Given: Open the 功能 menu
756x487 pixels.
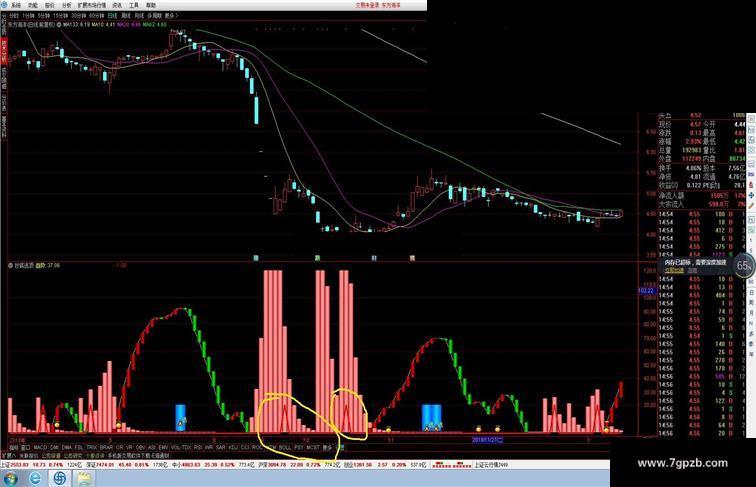Looking at the screenshot, I should [x=33, y=5].
